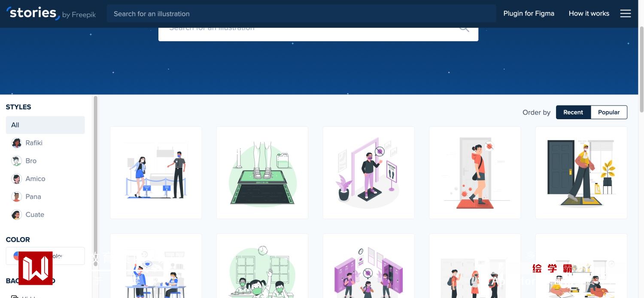Open the students with backpacks illustration
The image size is (644, 298).
pos(475,266)
